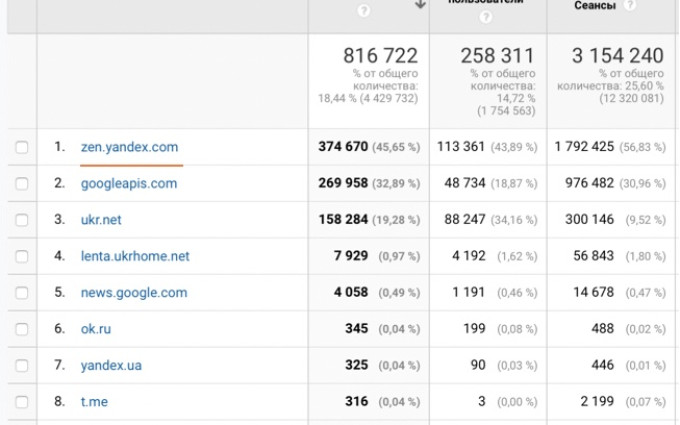This screenshot has height=425, width=680.
Task: Click value 1 191 in news.google.com row
Action: click(468, 292)
